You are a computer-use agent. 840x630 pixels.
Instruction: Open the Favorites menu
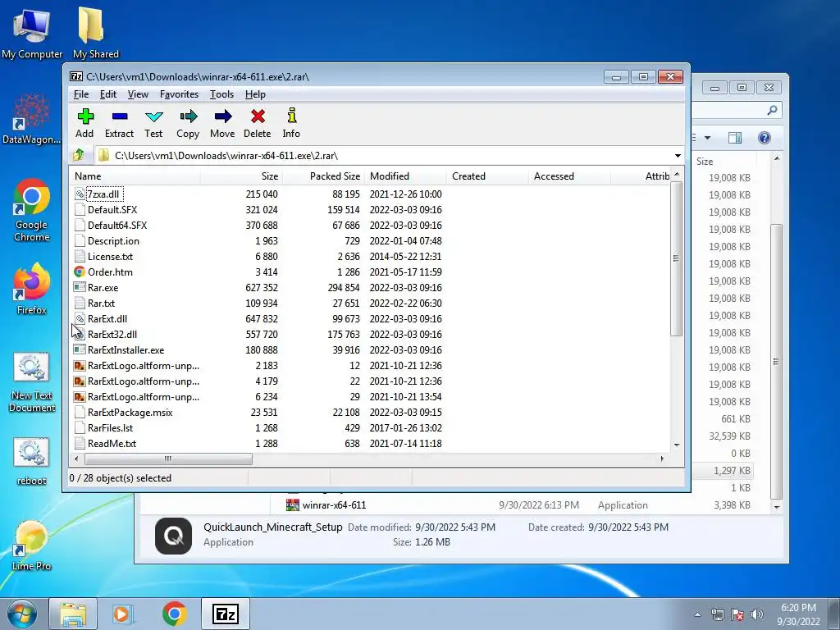click(x=179, y=94)
